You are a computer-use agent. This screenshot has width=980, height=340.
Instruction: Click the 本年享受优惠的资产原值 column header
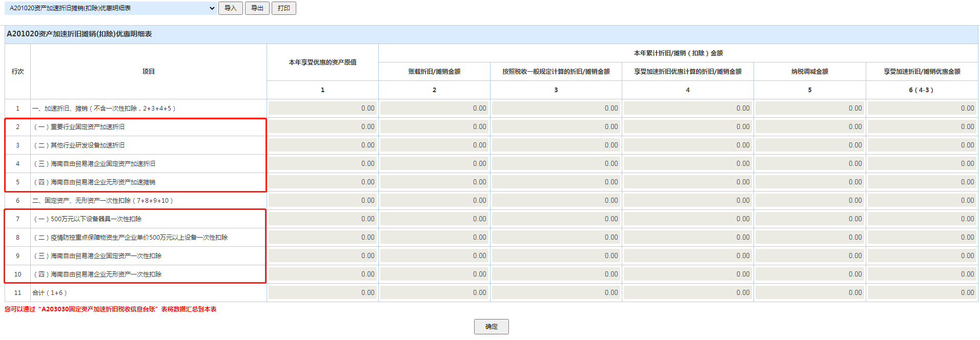(322, 62)
